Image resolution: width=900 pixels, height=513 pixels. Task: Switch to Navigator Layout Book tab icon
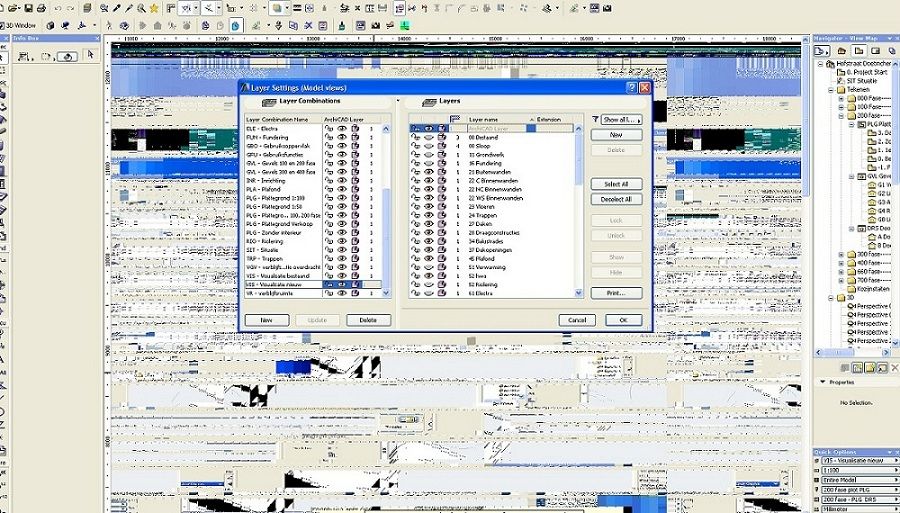(876, 51)
